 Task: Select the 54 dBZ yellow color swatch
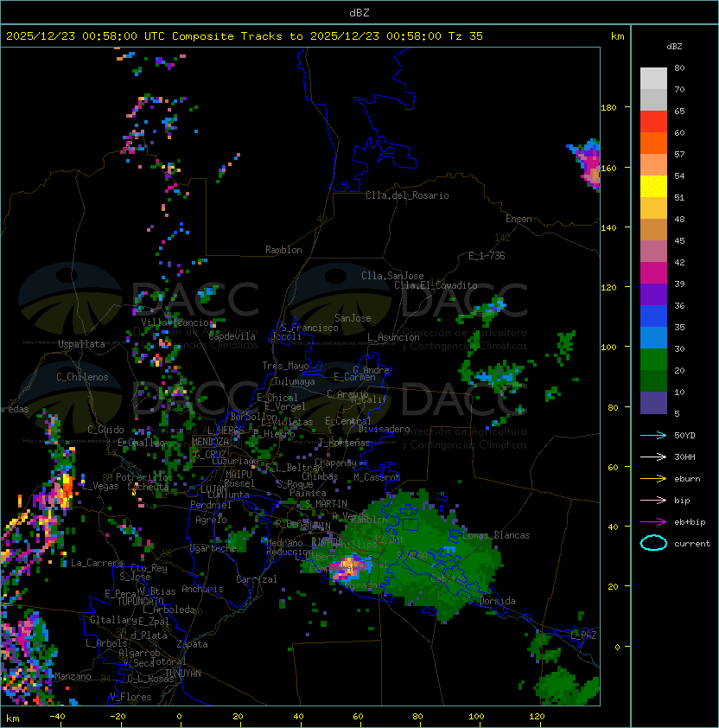click(653, 186)
